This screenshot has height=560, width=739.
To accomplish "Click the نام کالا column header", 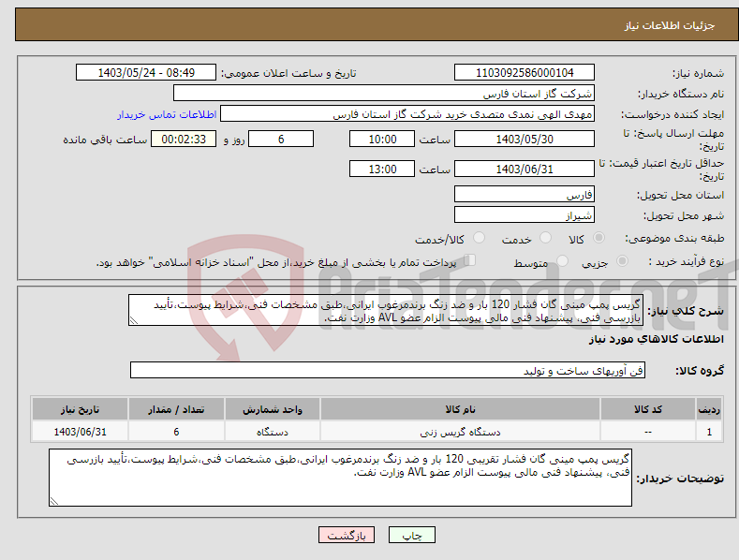I will [x=460, y=409].
